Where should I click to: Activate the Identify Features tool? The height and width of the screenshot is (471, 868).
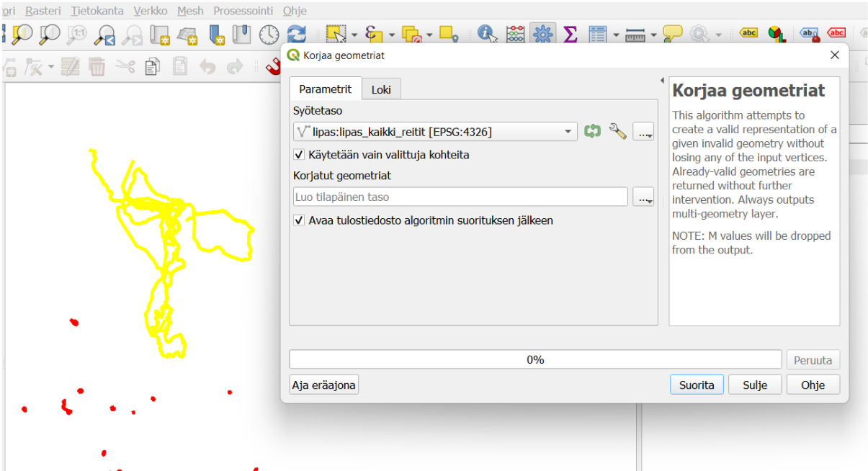point(488,34)
